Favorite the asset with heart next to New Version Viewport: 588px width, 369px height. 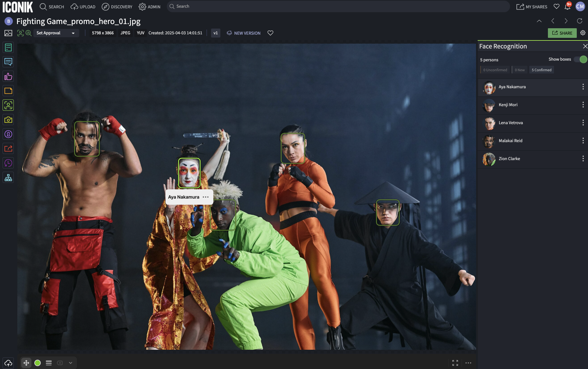270,33
